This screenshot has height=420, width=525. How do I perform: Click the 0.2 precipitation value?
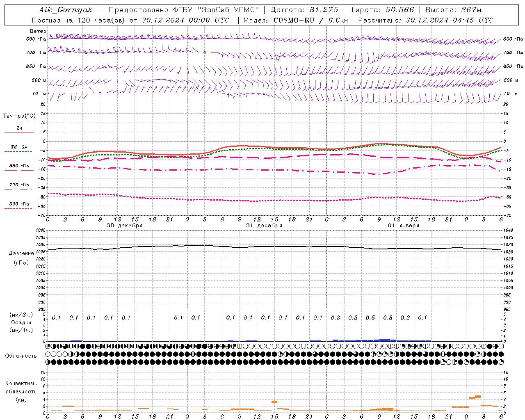tap(405, 317)
